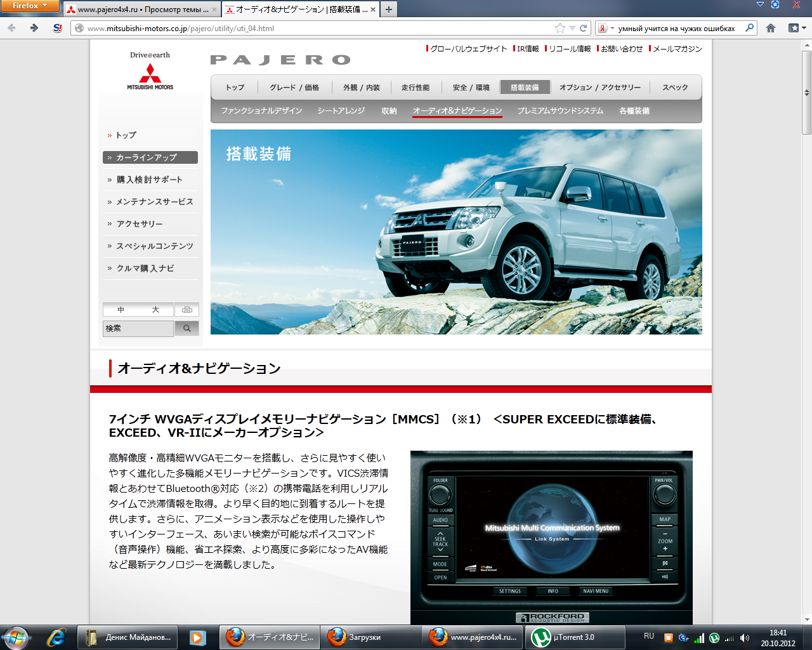Open the プレミアムサウンドシステム submenu link

560,110
